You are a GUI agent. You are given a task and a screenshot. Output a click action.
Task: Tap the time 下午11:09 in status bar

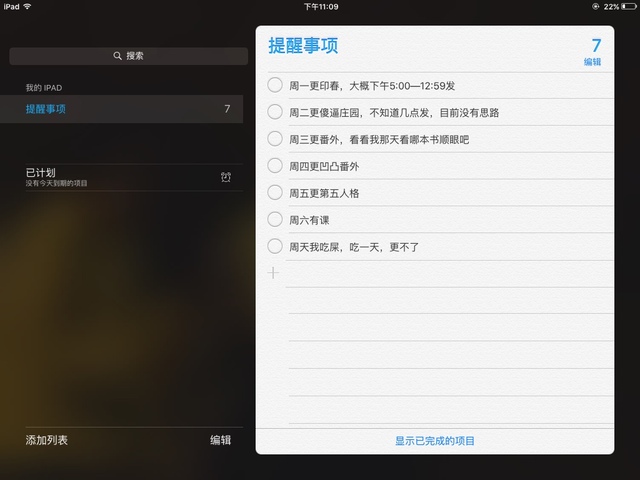point(321,7)
